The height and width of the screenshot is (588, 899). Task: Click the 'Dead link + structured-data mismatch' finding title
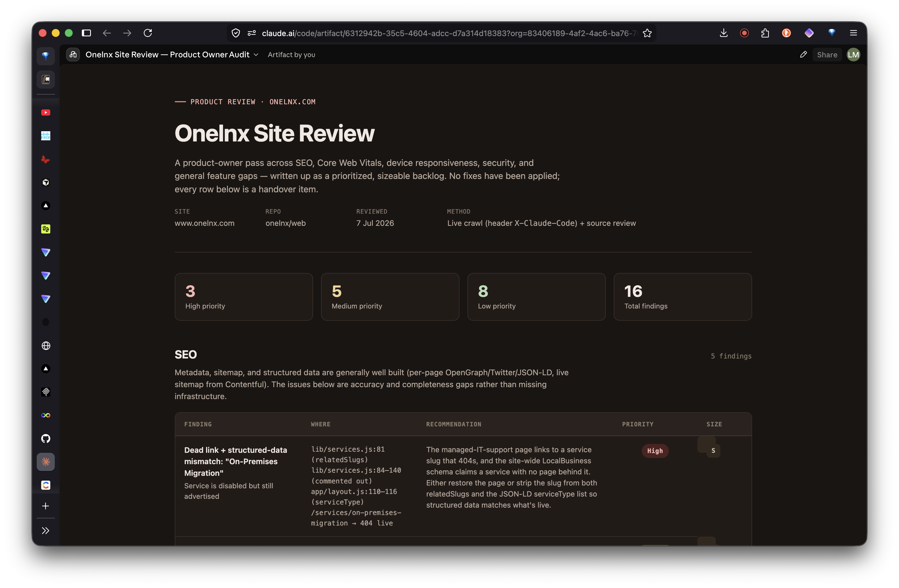tap(235, 462)
